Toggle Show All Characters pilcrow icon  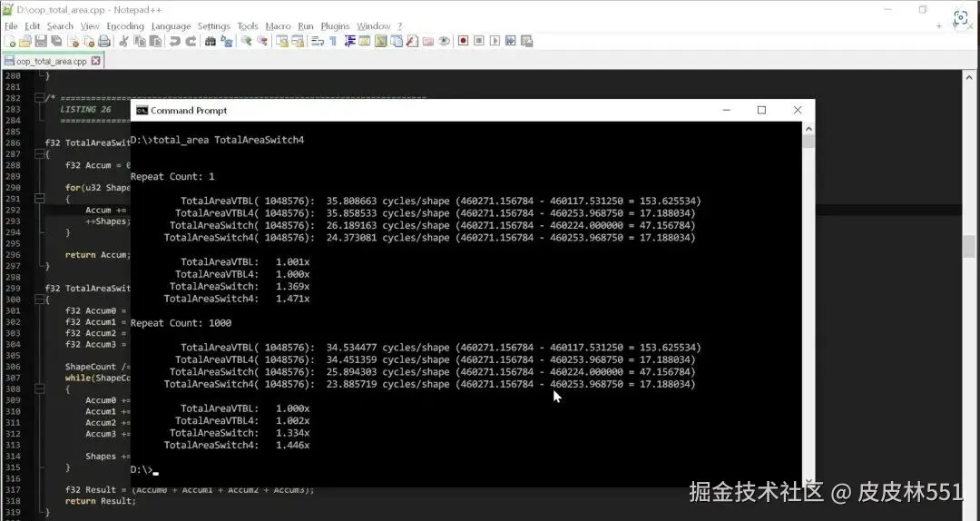click(x=333, y=41)
